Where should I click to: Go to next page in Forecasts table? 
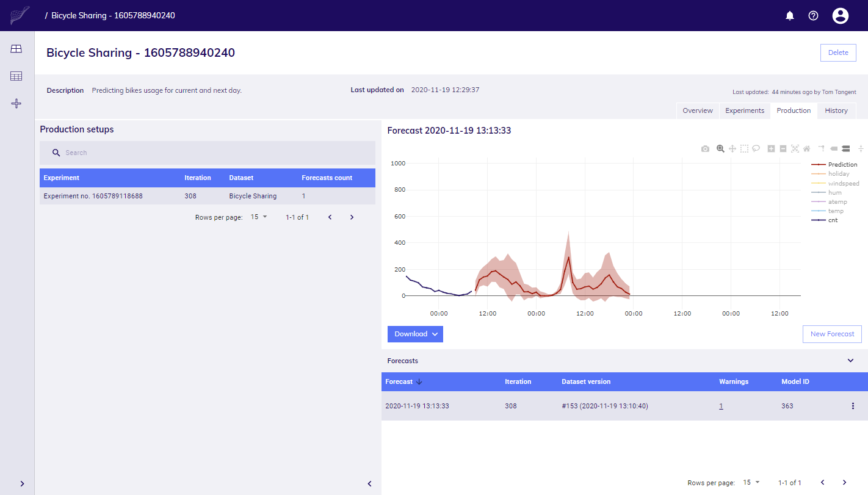pos(844,482)
